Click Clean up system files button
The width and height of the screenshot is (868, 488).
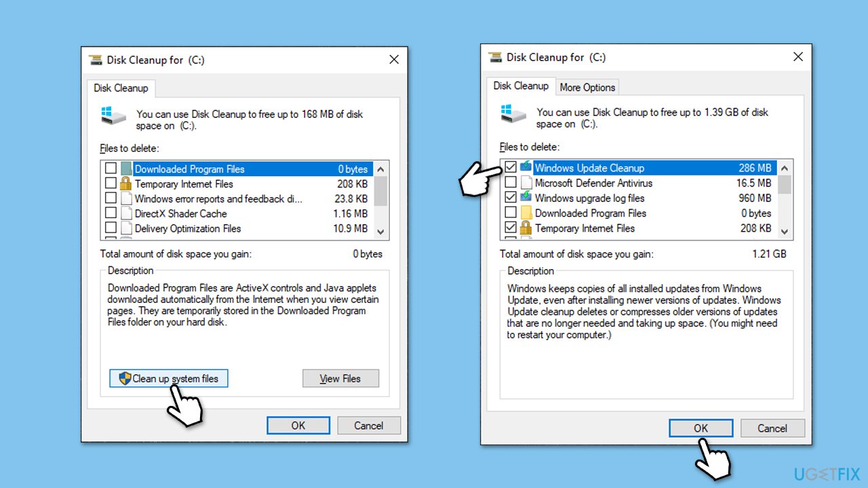click(169, 378)
